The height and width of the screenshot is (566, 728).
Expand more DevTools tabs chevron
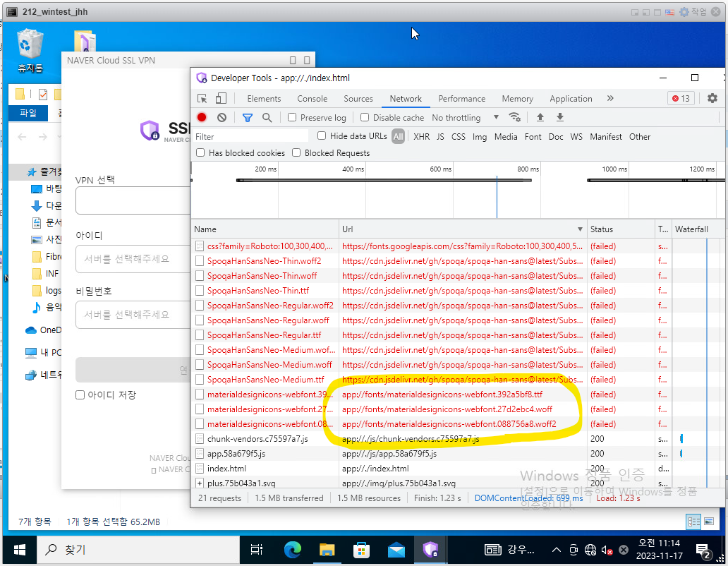point(610,99)
